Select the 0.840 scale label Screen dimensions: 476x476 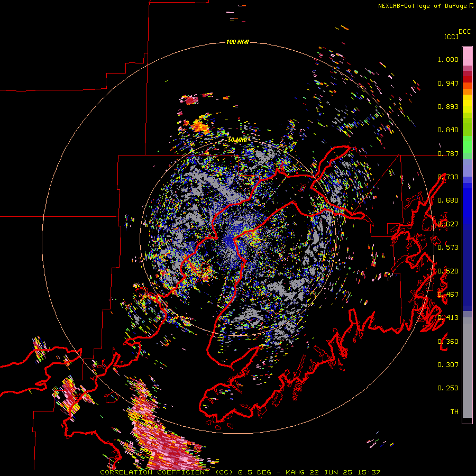point(448,130)
